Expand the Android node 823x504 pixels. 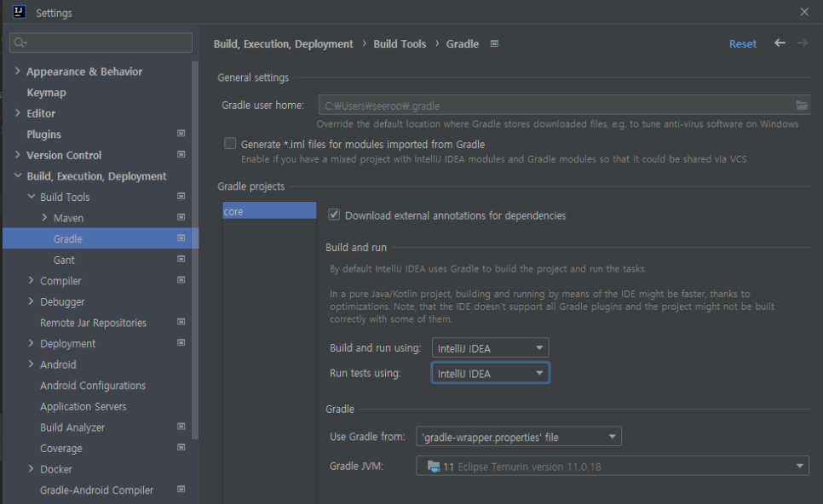31,364
